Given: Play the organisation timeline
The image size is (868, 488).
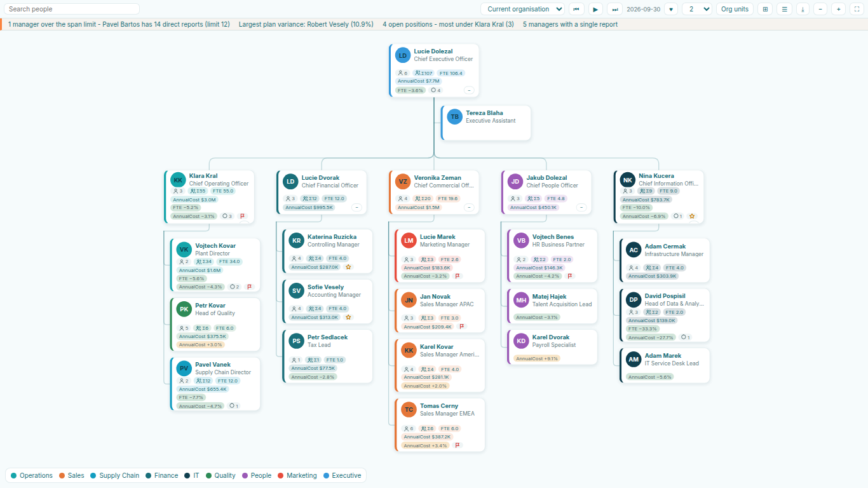Looking at the screenshot, I should [x=595, y=9].
